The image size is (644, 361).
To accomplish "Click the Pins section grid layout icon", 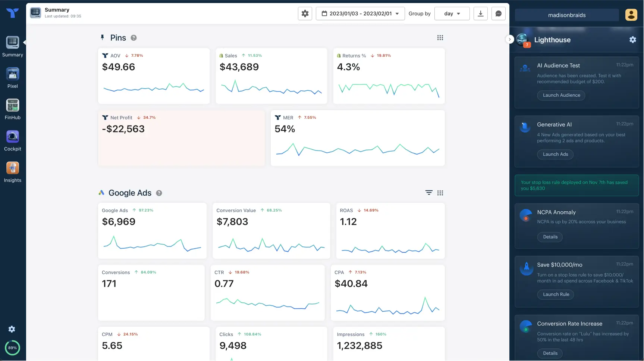I will (440, 38).
